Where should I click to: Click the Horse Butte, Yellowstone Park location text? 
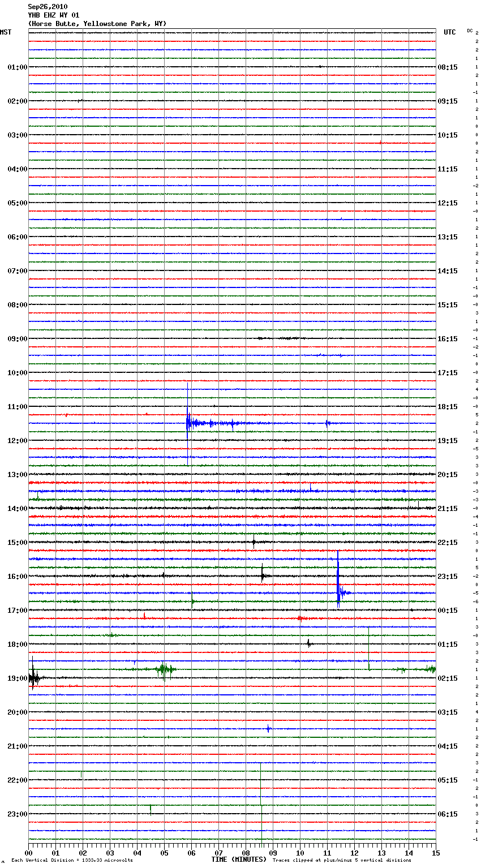[97, 24]
